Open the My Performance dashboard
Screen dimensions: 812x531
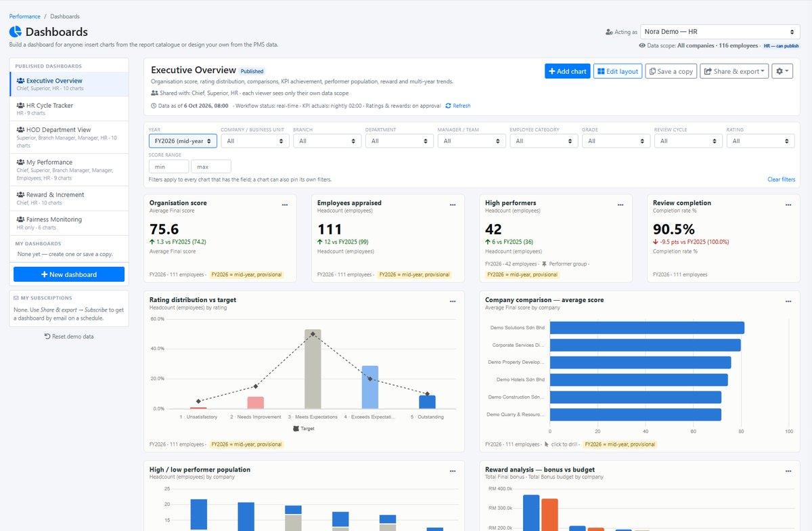point(69,169)
